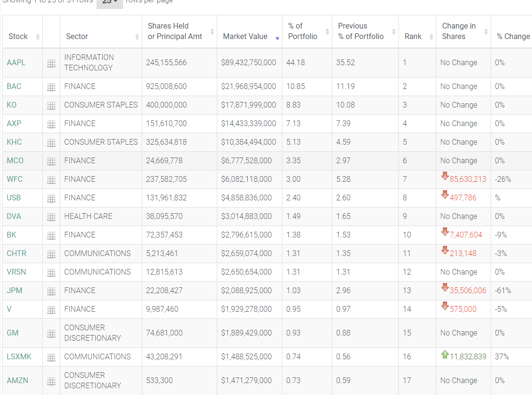The width and height of the screenshot is (532, 395).
Task: Open grid icon in MCO row
Action: tap(51, 161)
